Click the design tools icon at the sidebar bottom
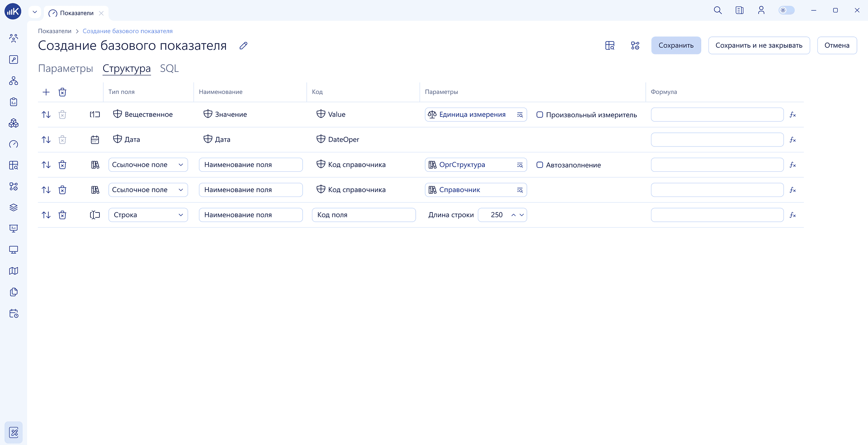868x445 pixels. tap(14, 432)
